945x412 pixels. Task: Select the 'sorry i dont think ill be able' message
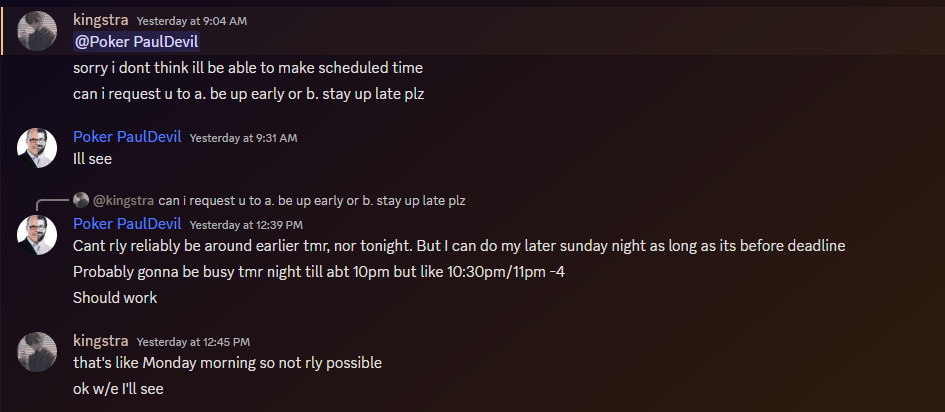pyautogui.click(x=248, y=68)
